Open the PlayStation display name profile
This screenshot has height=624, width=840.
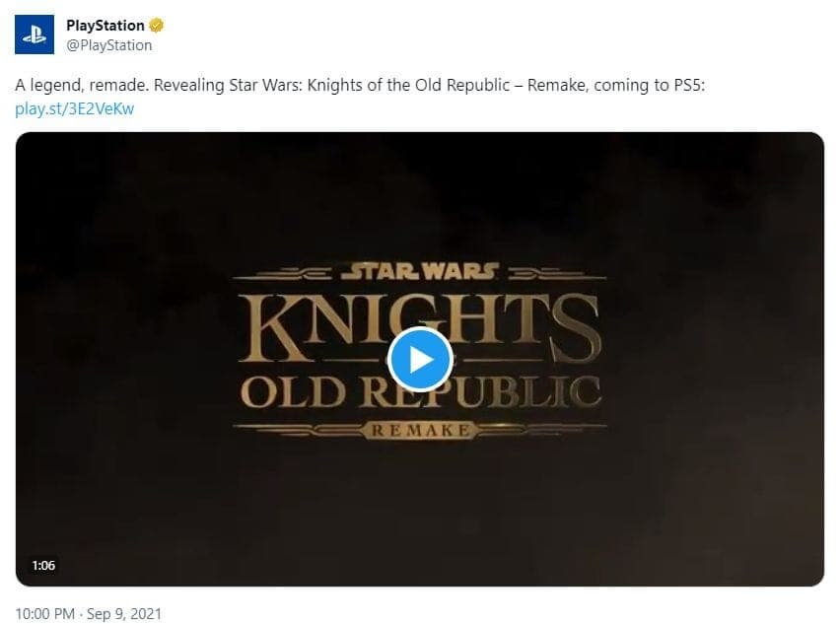pos(105,26)
